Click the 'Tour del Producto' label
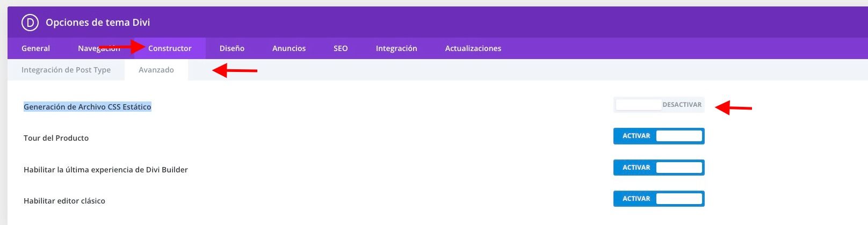Screen dimensions: 868x225 click(x=56, y=138)
